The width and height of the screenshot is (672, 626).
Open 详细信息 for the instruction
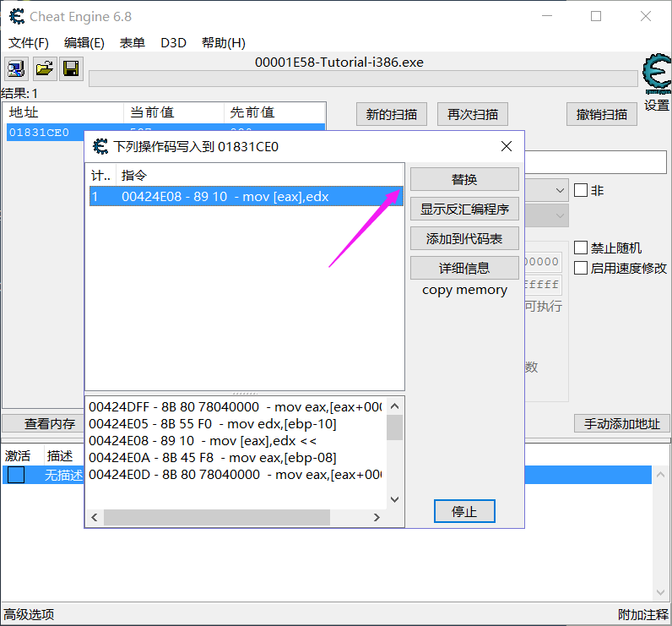tap(464, 268)
